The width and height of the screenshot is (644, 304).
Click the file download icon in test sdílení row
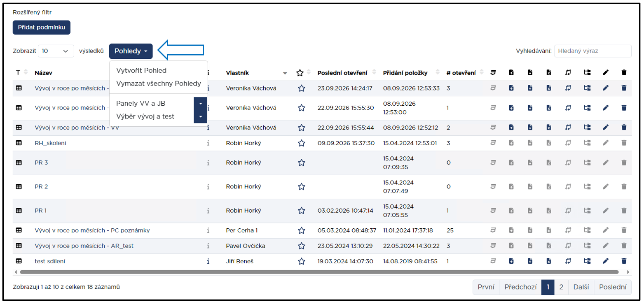coord(530,261)
